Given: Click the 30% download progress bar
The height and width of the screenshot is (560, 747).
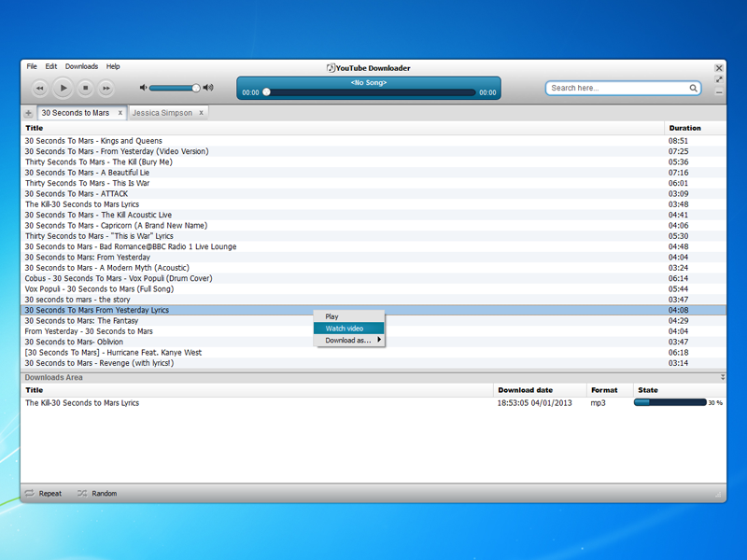Looking at the screenshot, I should click(x=669, y=402).
